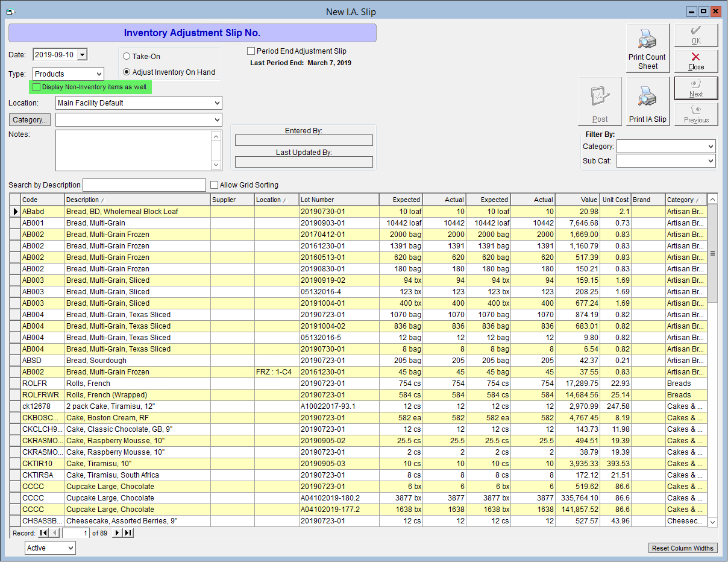The width and height of the screenshot is (728, 562).
Task: Click code cell ROLFR
Action: 43,384
